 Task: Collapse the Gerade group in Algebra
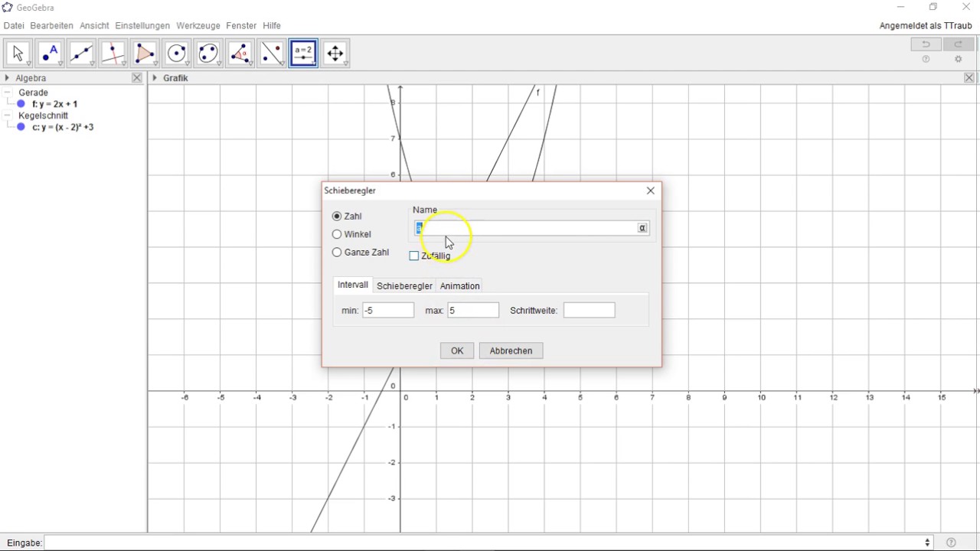pos(7,93)
